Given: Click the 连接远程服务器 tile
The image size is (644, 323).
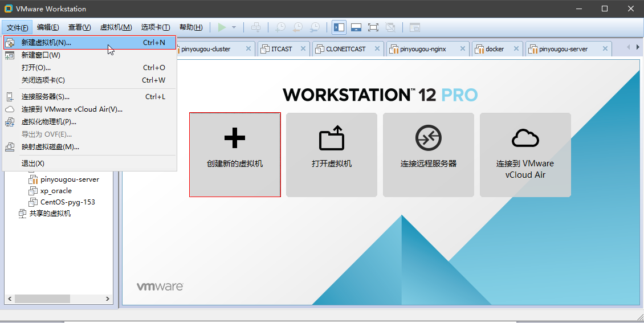Looking at the screenshot, I should (429, 155).
